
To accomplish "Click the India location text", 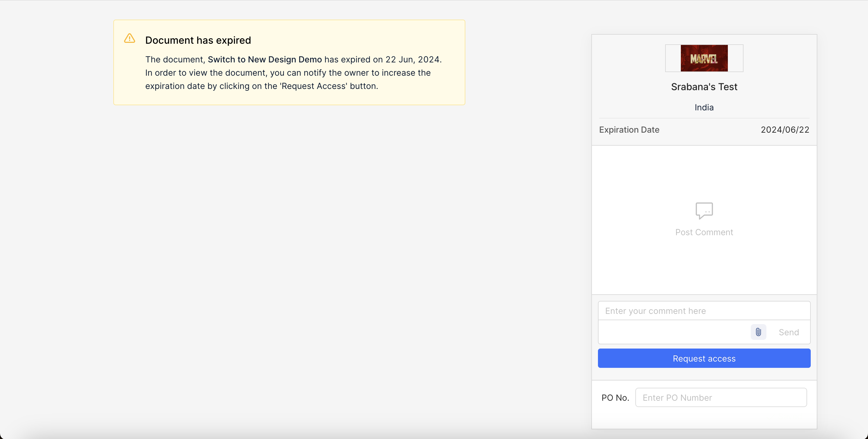I will coord(704,107).
